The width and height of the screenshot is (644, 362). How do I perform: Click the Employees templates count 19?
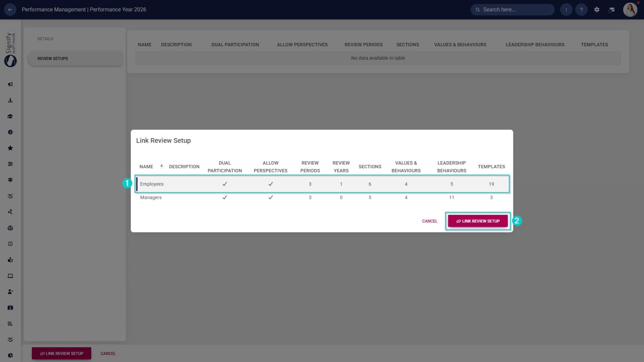(491, 184)
